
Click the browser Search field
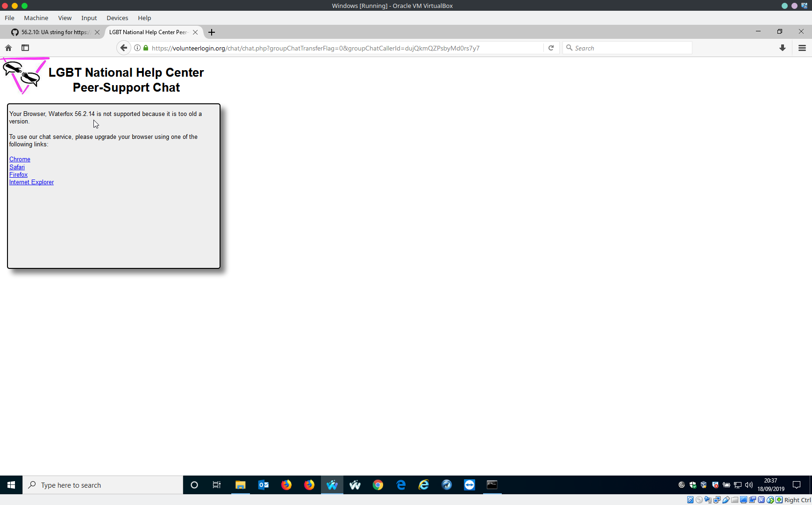click(x=627, y=48)
